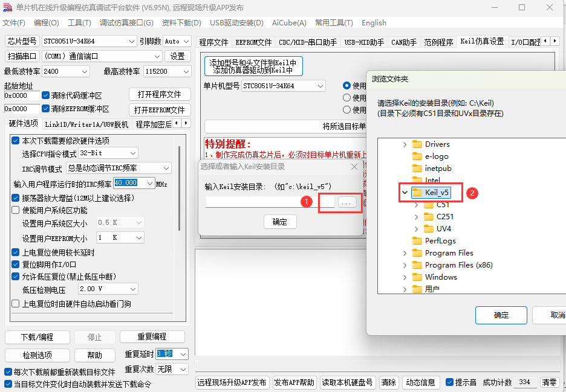Toggle 清除代码缓冲区 checkbox
566x392 pixels.
coord(45,95)
